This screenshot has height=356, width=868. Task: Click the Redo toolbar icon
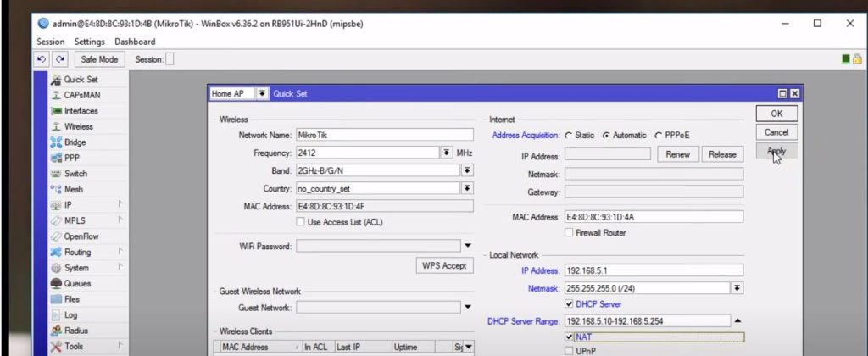click(x=60, y=59)
